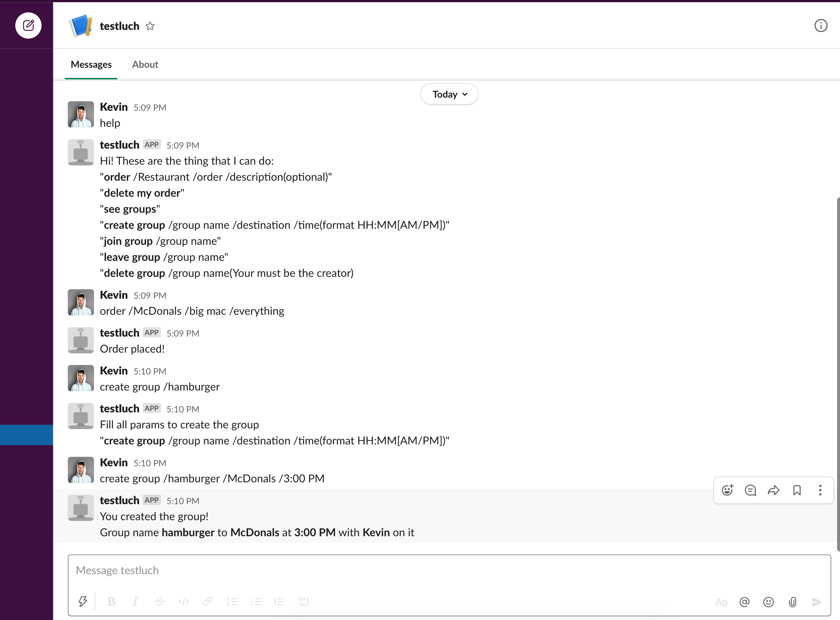Select the Messages tab
The height and width of the screenshot is (620, 840).
point(91,64)
